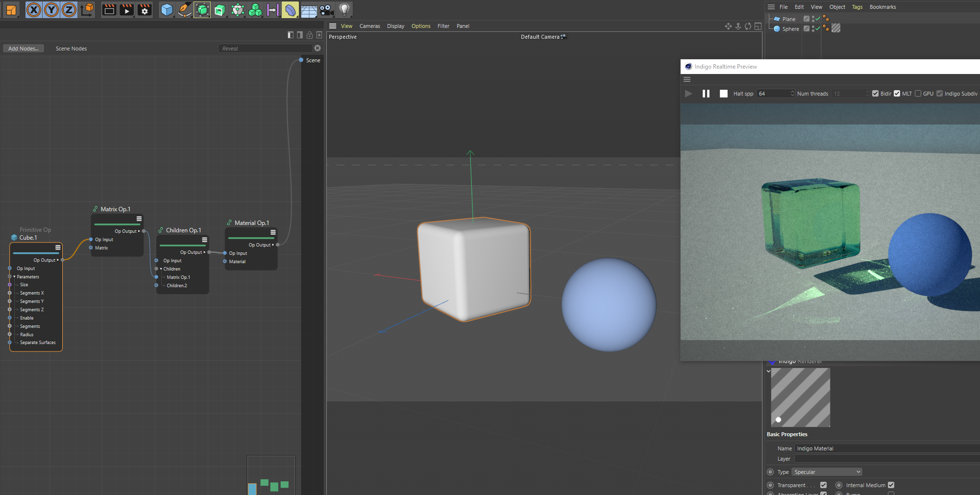Viewport: 980px width, 495px height.
Task: Click the Render to Picture Viewer icon
Action: click(x=127, y=10)
